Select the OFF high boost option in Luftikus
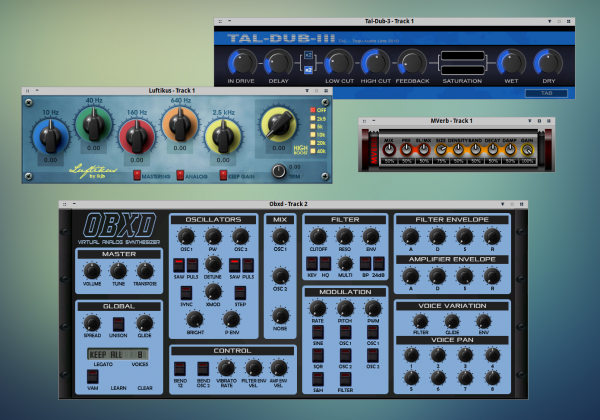Screen dimensions: 600x420 pyautogui.click(x=313, y=110)
